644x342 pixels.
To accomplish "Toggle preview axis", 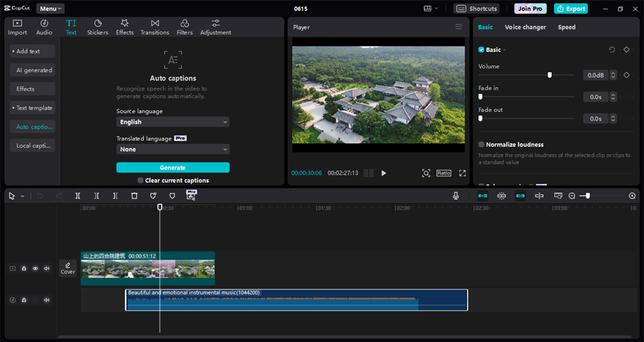I will pyautogui.click(x=539, y=196).
